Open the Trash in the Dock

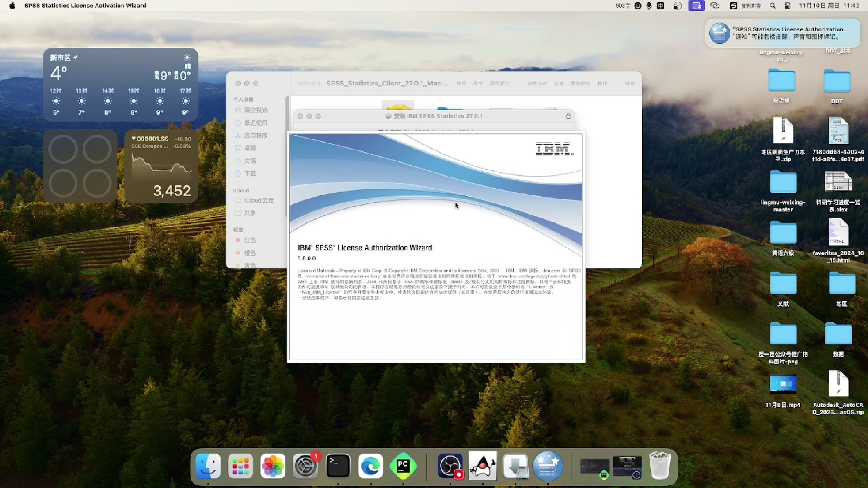point(660,466)
